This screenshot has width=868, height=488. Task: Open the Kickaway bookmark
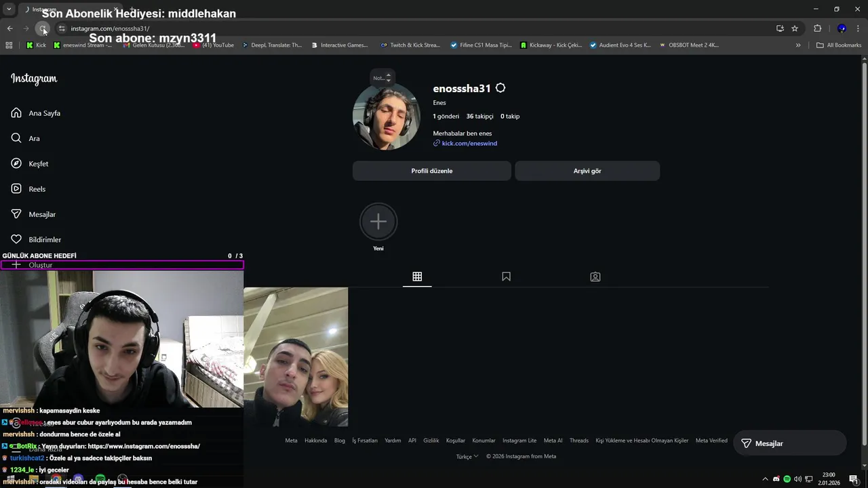(x=551, y=45)
